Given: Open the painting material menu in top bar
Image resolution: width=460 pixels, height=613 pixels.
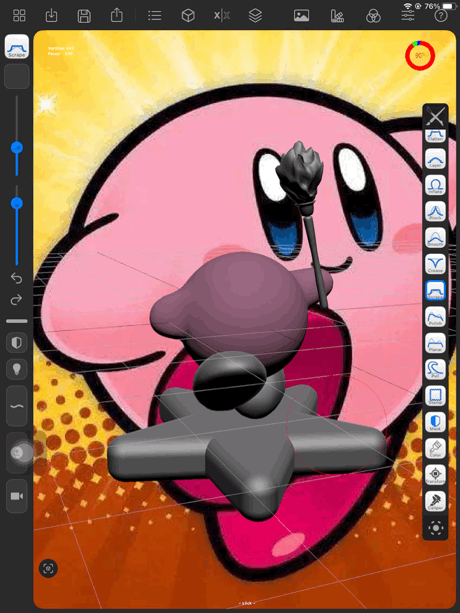Looking at the screenshot, I should 337,16.
